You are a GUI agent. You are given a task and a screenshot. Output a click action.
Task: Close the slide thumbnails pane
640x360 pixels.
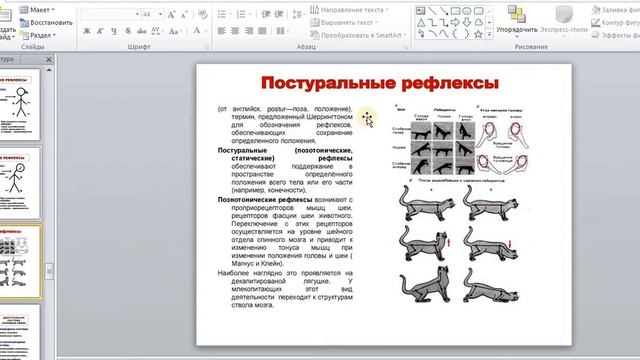pos(49,60)
